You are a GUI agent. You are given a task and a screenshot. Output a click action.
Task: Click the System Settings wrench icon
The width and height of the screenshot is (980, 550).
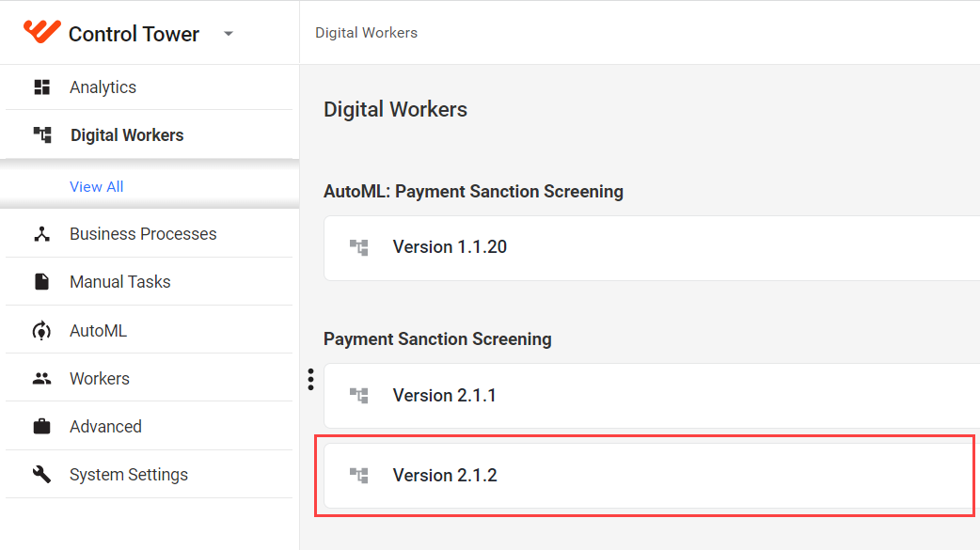[42, 475]
